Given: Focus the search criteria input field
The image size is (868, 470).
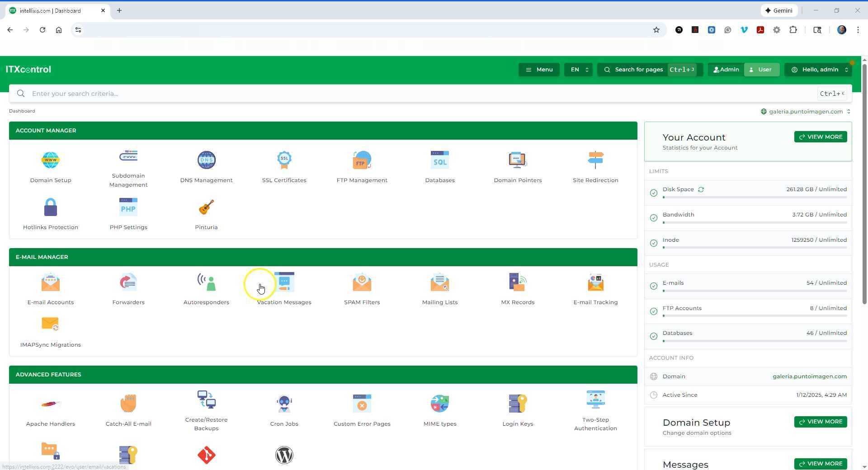Looking at the screenshot, I should (x=430, y=94).
